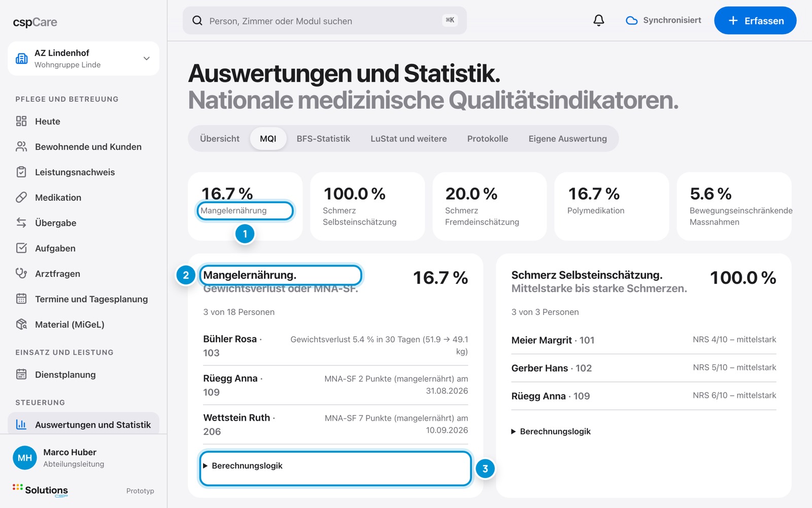Viewport: 812px width, 508px height.
Task: Click Wettstein Ruth 206 entry
Action: [x=335, y=424]
